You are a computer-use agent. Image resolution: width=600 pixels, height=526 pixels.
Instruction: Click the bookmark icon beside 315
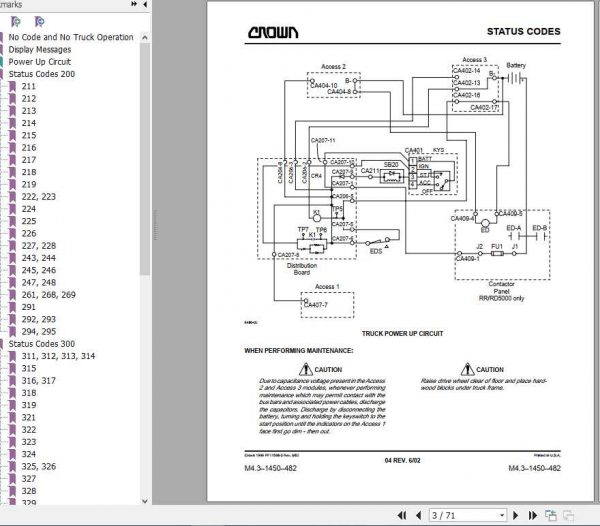click(x=13, y=368)
